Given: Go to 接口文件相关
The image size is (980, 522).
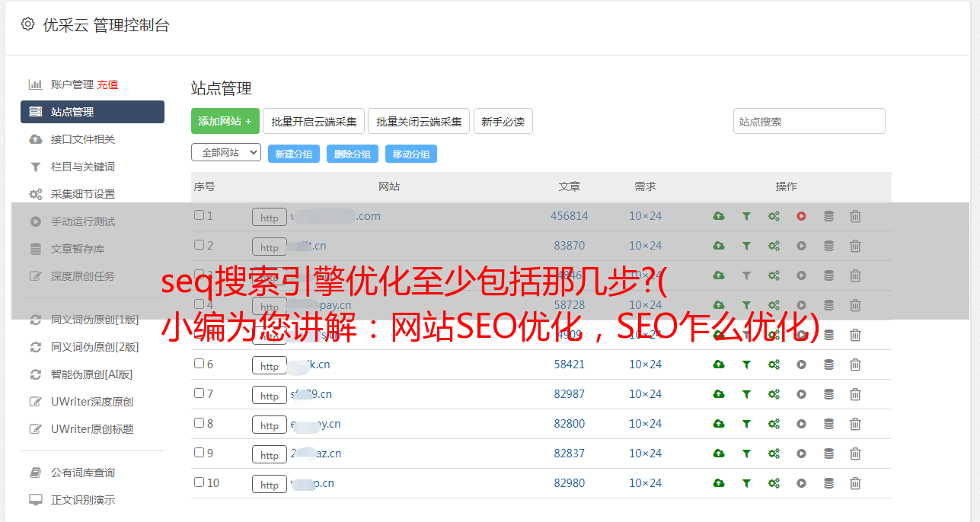Looking at the screenshot, I should pyautogui.click(x=83, y=139).
